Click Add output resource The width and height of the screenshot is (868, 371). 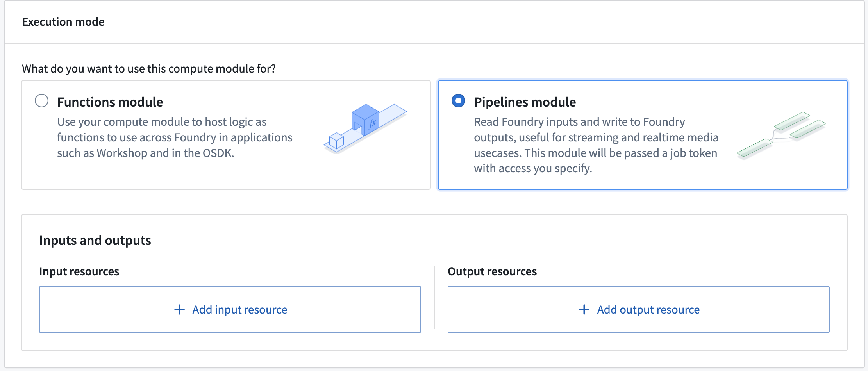click(x=638, y=309)
